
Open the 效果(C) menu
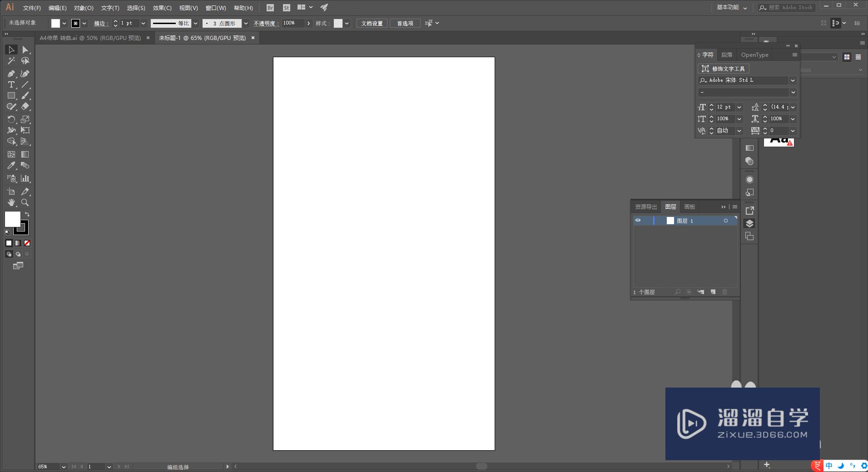(162, 8)
